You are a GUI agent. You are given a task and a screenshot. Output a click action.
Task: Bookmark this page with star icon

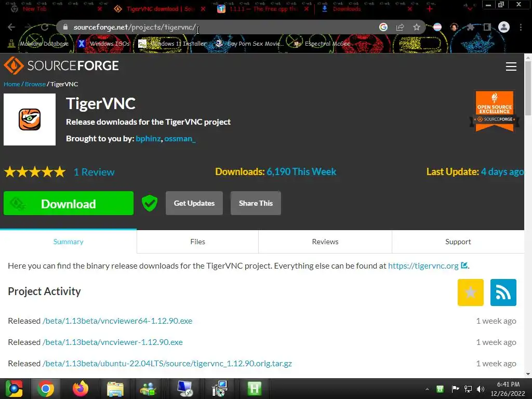coord(417,27)
